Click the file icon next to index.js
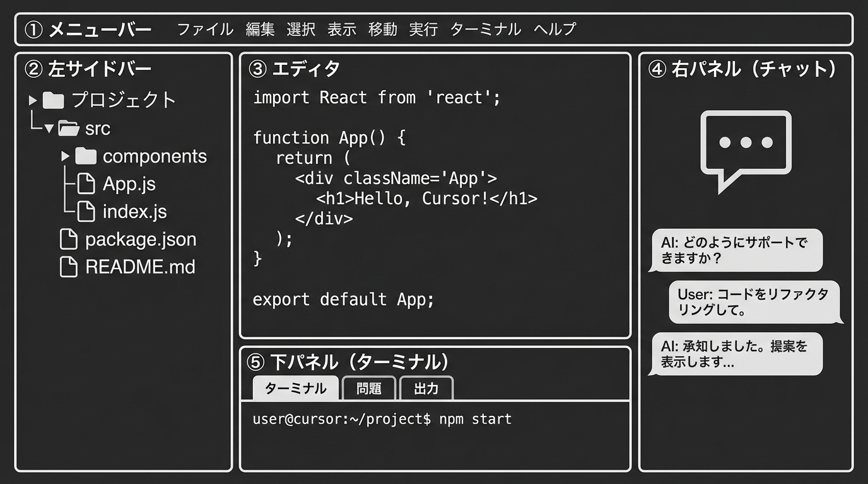 87,212
